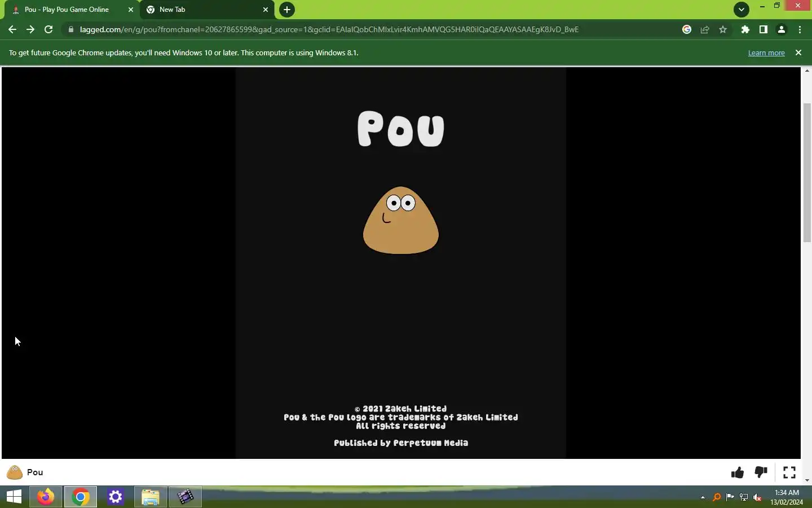The width and height of the screenshot is (812, 508).
Task: Click the site lock icon in address bar
Action: pyautogui.click(x=71, y=29)
